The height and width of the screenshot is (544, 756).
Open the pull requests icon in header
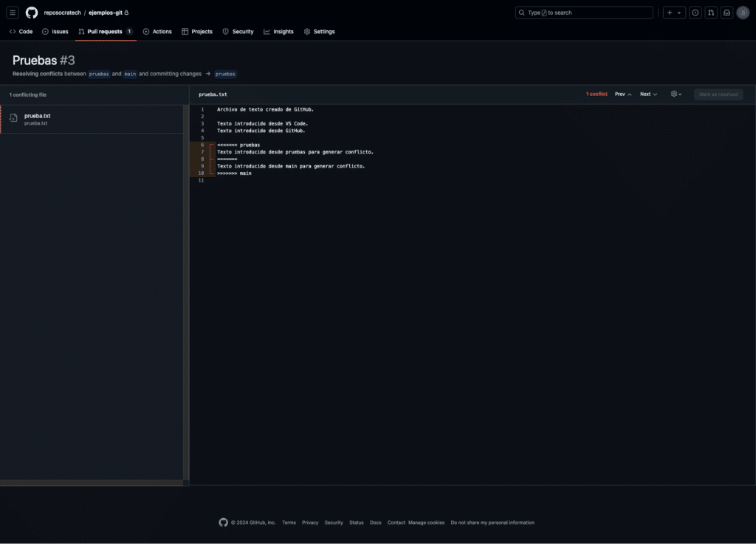[x=711, y=13]
